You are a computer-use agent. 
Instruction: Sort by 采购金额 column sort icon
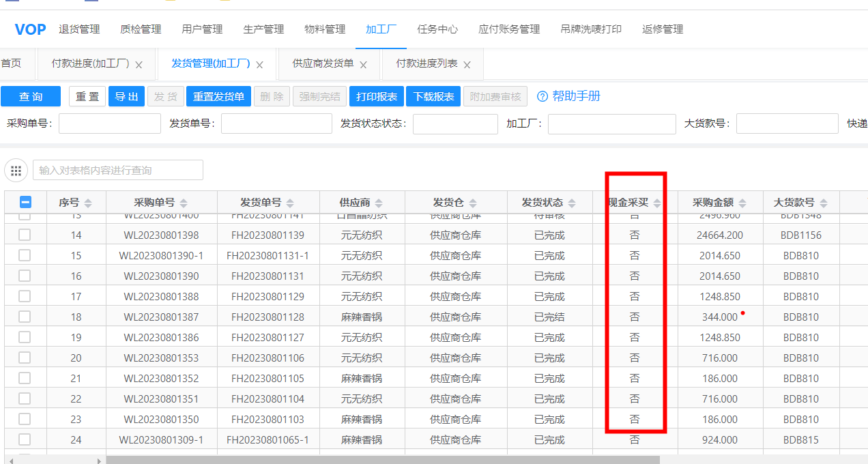point(742,203)
